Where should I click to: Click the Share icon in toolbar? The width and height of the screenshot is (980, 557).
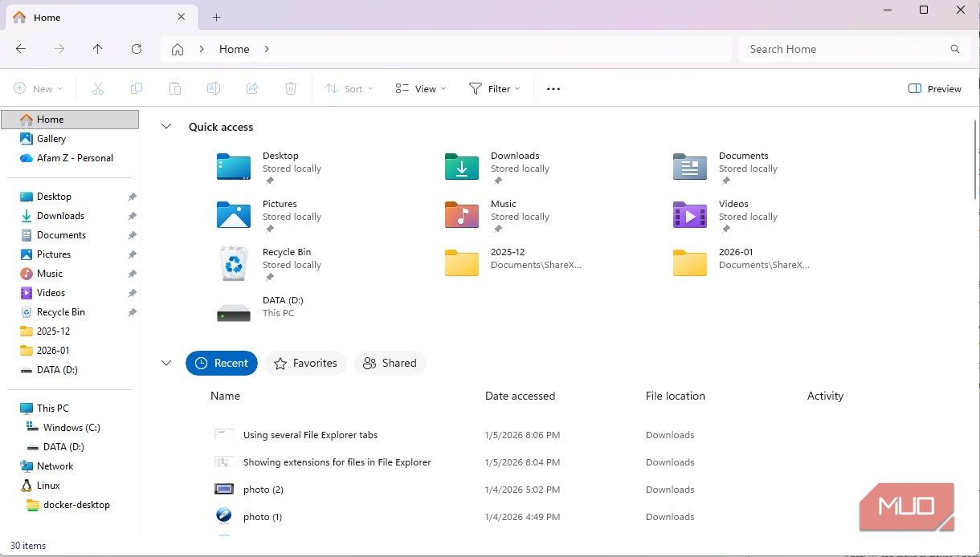tap(252, 89)
